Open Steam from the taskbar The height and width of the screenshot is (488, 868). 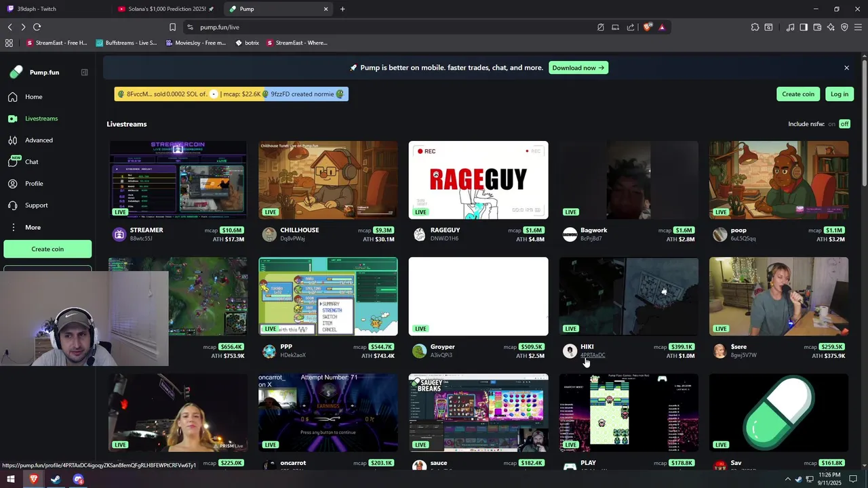56,479
